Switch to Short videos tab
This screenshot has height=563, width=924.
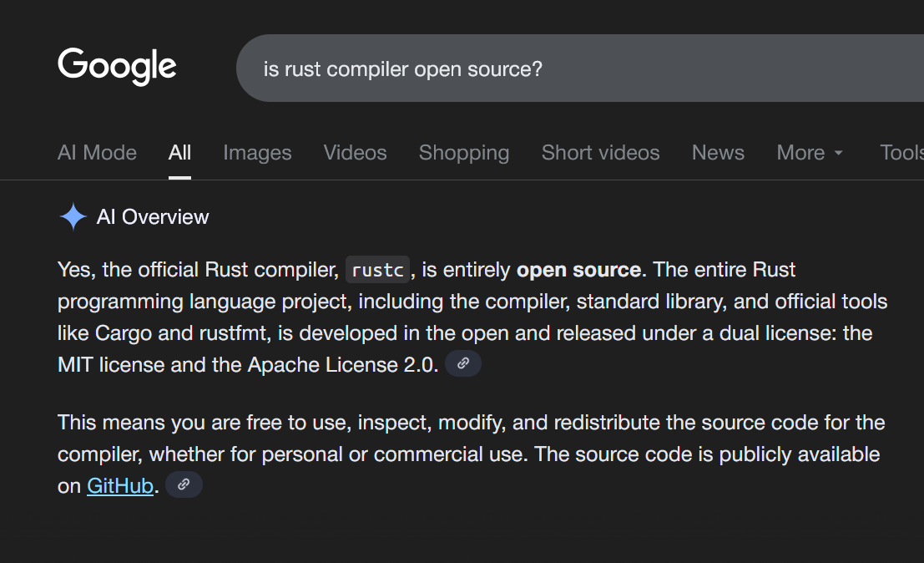(600, 153)
